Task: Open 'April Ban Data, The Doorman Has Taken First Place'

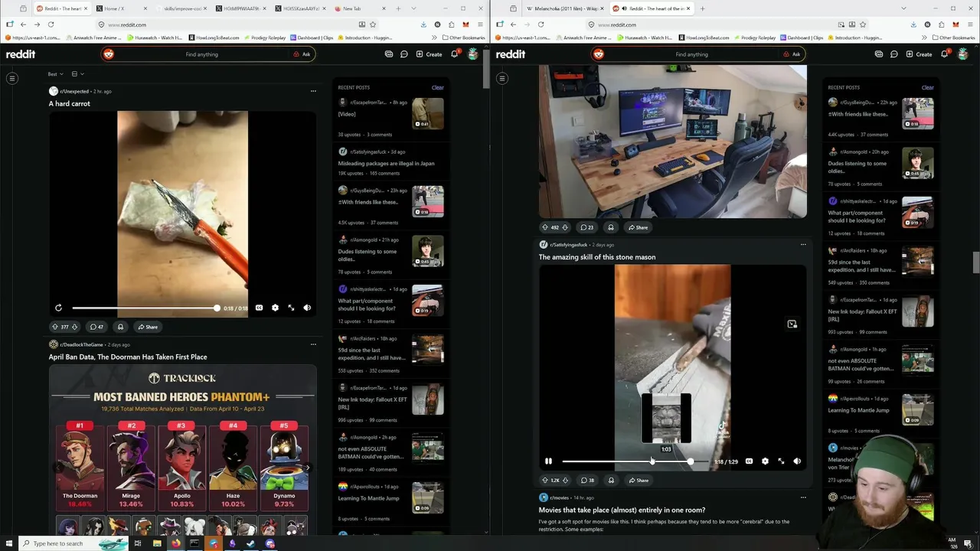Action: click(x=128, y=357)
